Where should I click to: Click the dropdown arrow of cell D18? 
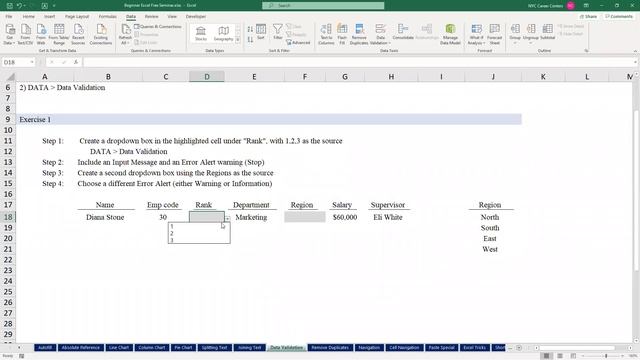click(x=227, y=218)
